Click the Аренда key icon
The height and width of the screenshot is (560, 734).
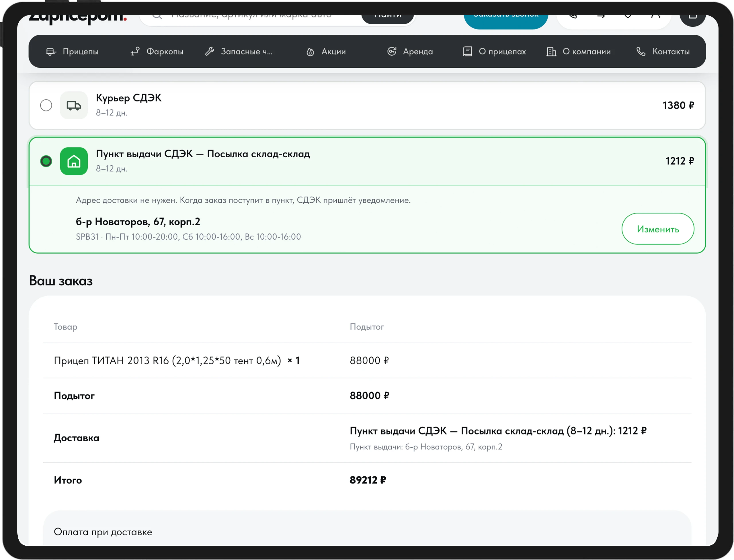click(x=392, y=51)
